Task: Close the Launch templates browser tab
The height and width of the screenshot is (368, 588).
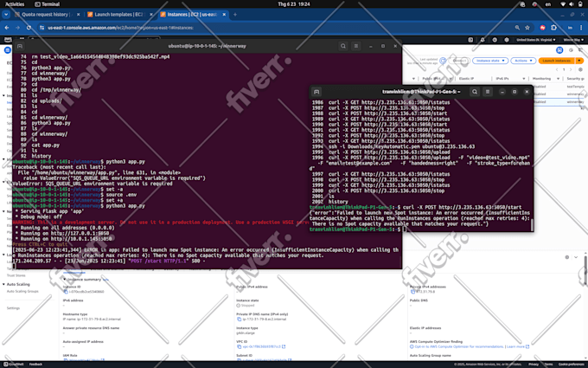Action: tap(151, 14)
